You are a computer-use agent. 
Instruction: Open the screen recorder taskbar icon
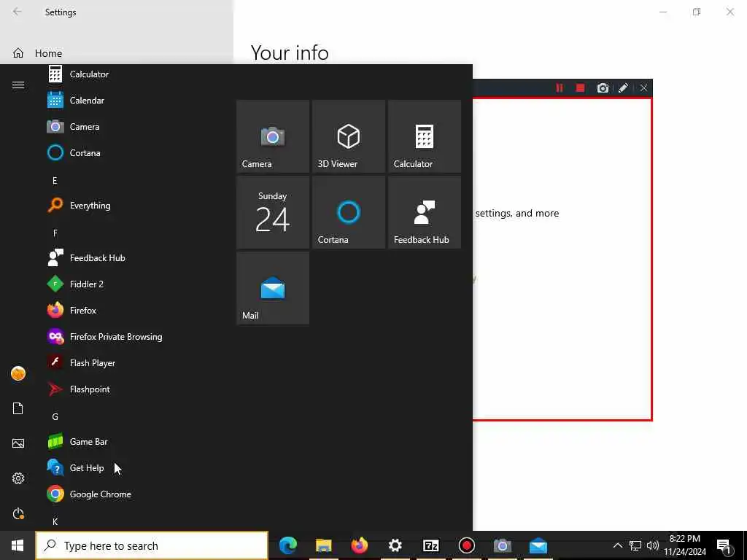click(x=466, y=545)
